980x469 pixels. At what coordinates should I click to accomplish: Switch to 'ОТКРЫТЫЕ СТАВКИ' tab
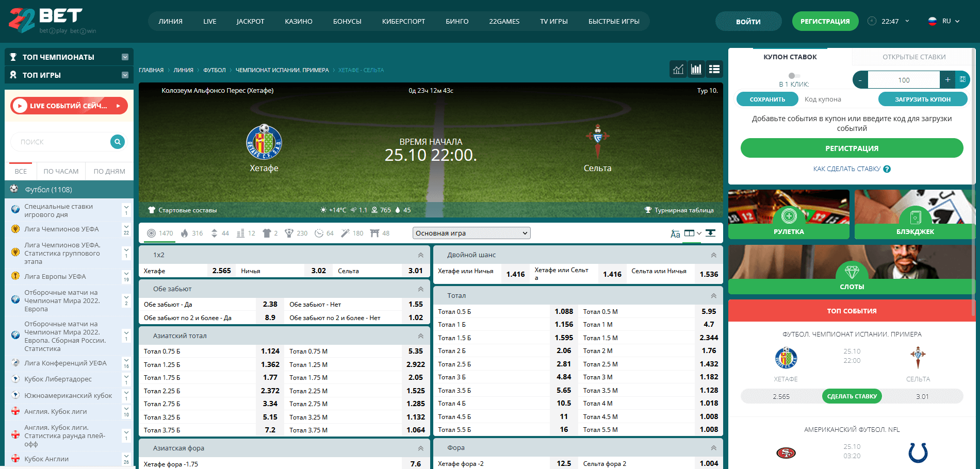pyautogui.click(x=914, y=57)
